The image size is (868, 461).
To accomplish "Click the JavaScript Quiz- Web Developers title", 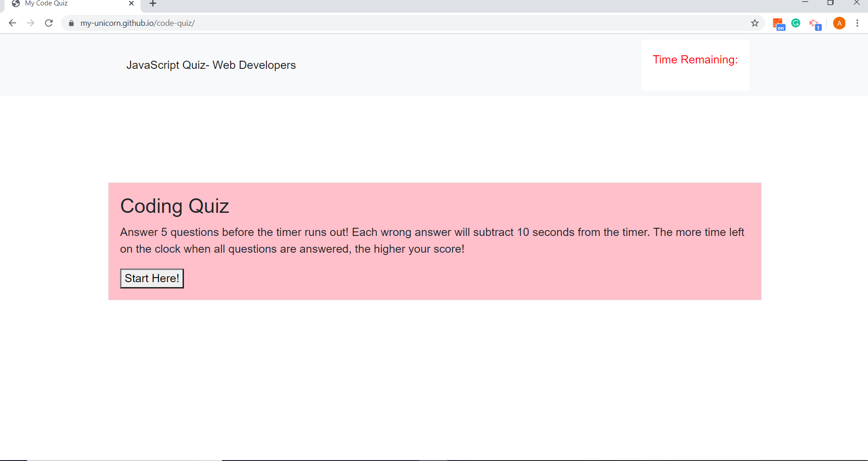I will [x=211, y=65].
